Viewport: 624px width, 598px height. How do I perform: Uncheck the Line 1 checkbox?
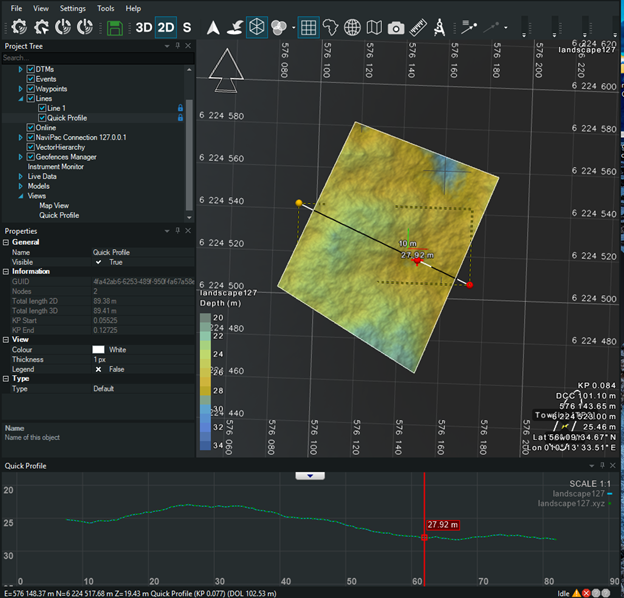pyautogui.click(x=42, y=108)
